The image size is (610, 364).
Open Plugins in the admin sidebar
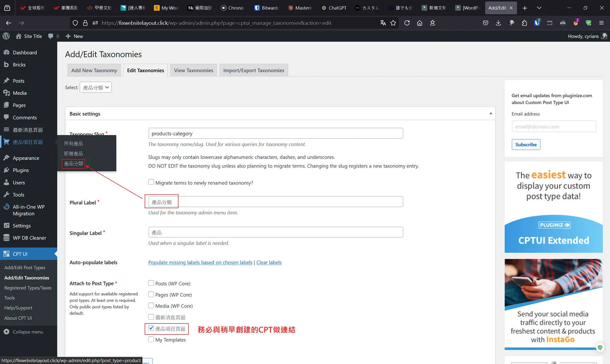click(21, 170)
